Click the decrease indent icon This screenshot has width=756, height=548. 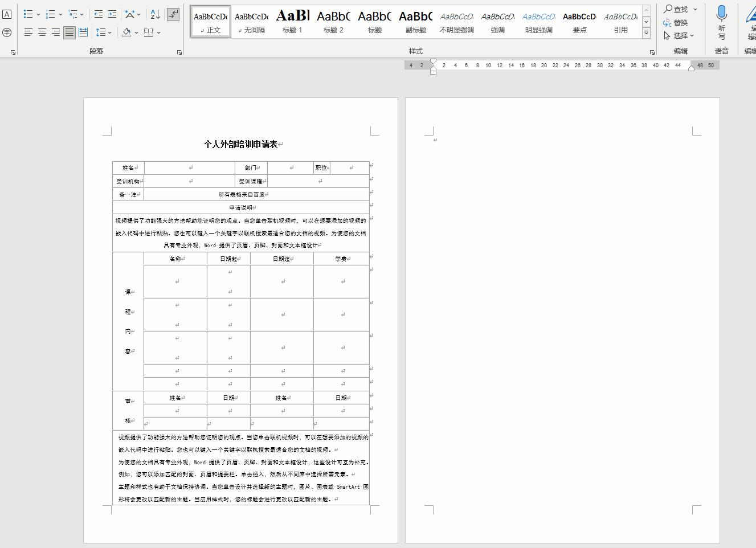tap(97, 14)
